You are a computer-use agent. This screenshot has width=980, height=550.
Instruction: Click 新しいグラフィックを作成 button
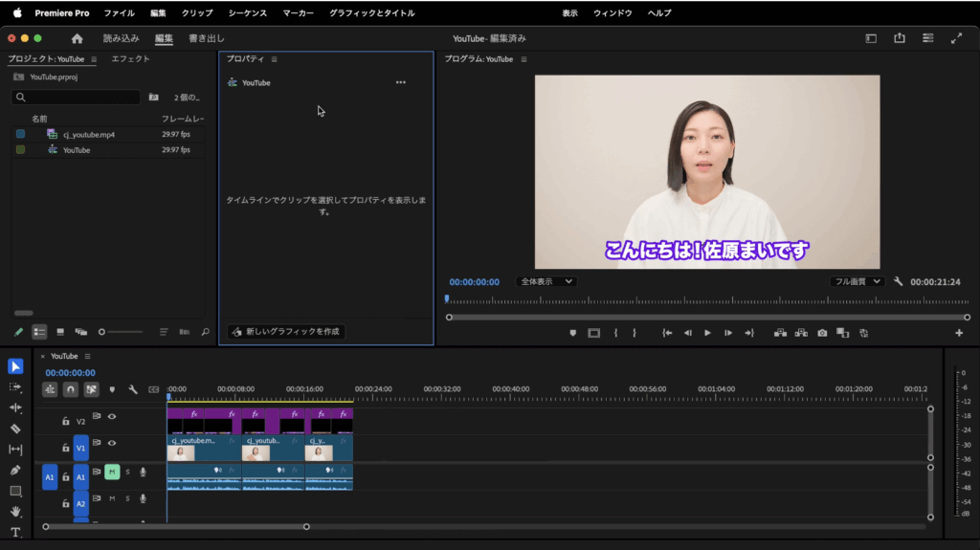click(286, 332)
